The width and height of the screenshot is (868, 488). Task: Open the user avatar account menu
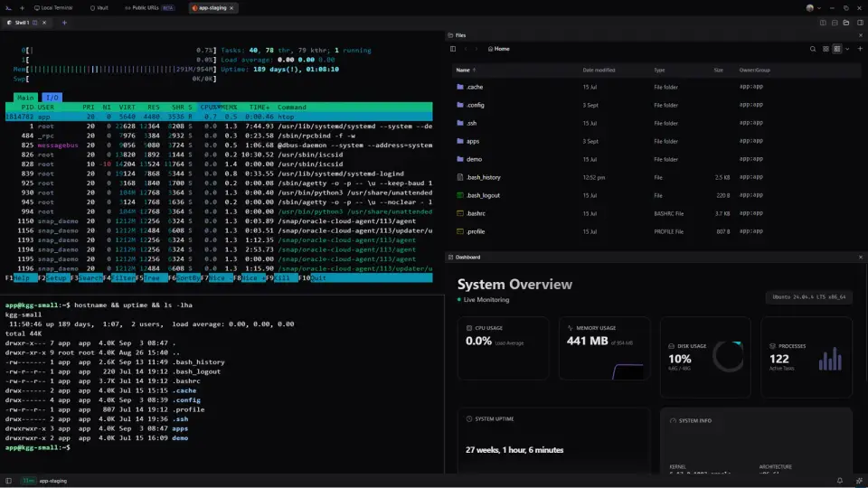(813, 8)
